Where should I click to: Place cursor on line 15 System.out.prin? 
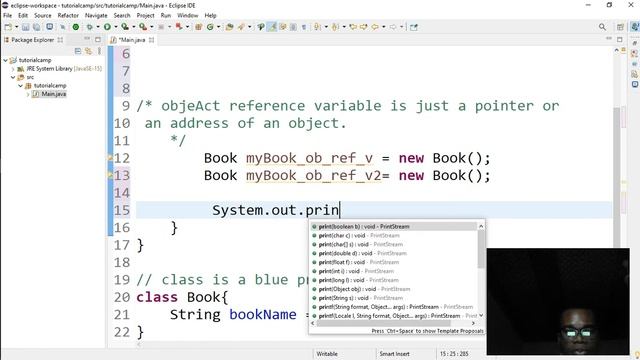tap(276, 210)
